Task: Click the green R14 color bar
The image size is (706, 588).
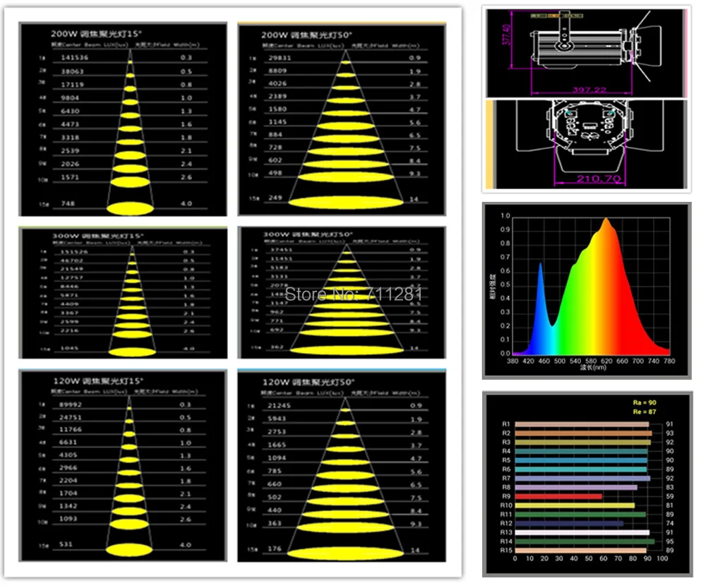Action: coord(585,541)
